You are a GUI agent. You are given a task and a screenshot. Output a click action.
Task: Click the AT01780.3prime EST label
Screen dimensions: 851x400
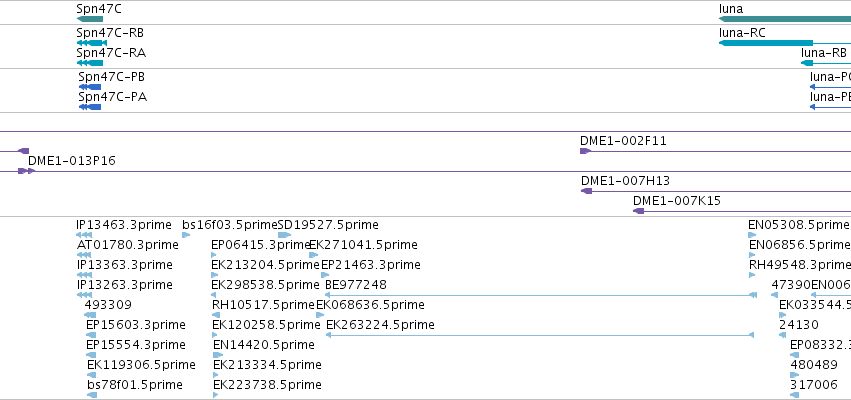[x=128, y=245]
